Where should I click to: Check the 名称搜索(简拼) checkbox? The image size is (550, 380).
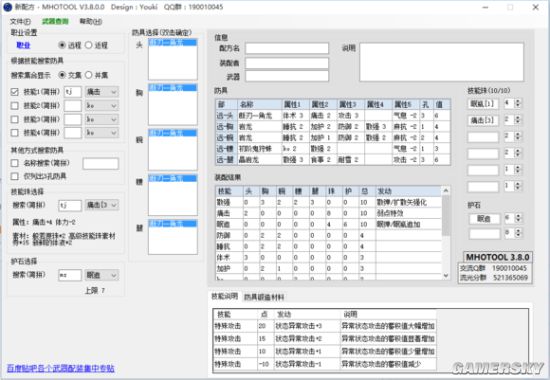click(x=14, y=163)
